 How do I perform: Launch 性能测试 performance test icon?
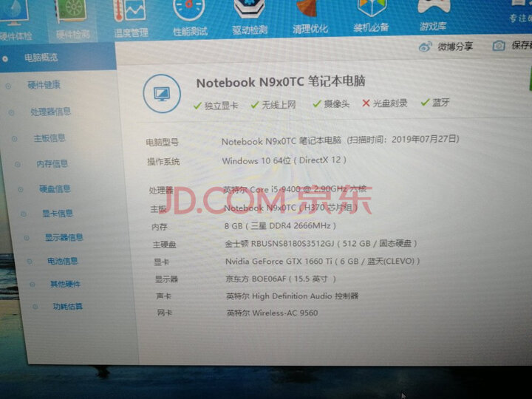click(x=190, y=18)
